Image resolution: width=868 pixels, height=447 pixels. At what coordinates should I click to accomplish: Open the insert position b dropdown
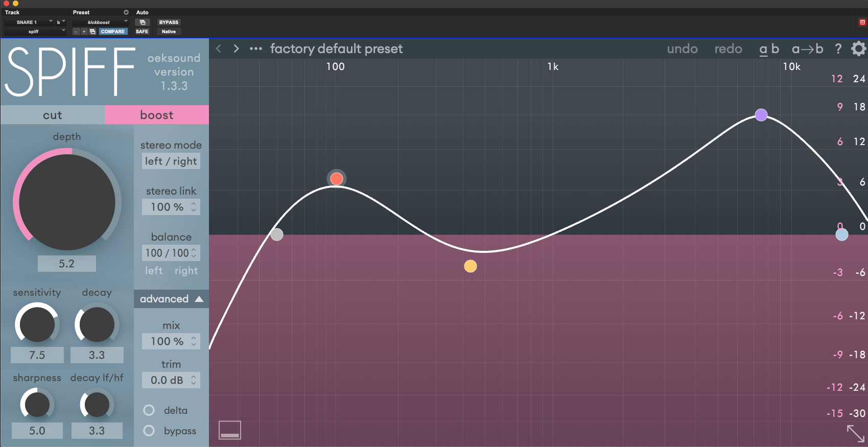[x=61, y=22]
